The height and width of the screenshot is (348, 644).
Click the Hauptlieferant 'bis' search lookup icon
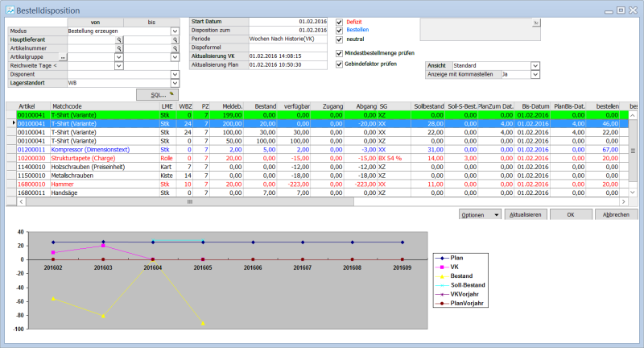(174, 39)
